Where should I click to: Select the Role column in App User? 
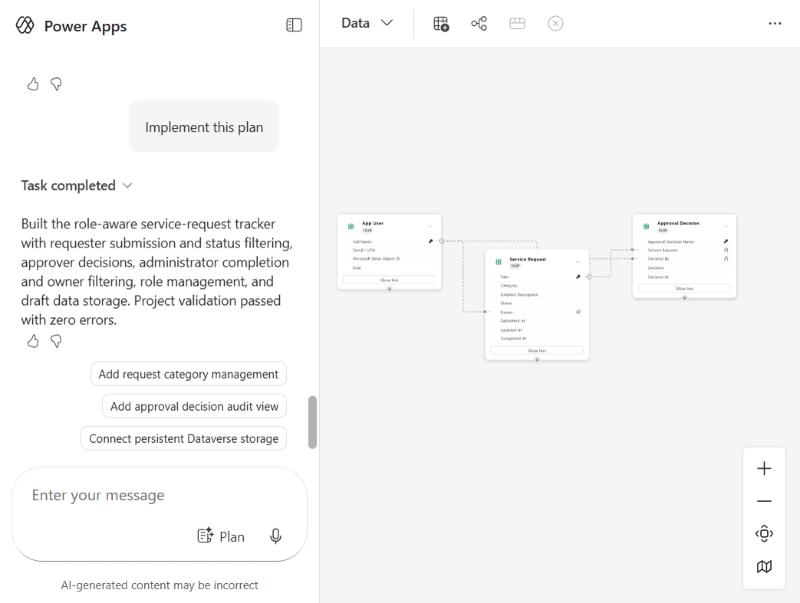click(x=389, y=268)
